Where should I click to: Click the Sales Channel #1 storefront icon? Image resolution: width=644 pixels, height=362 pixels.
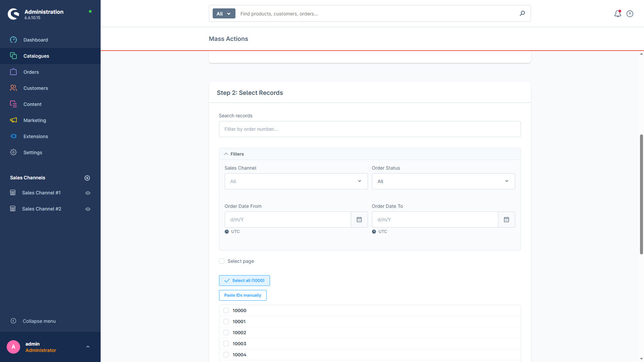pyautogui.click(x=13, y=193)
